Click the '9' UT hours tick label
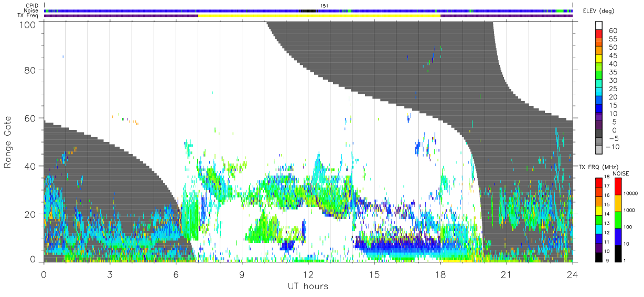The width and height of the screenshot is (644, 297). (242, 274)
